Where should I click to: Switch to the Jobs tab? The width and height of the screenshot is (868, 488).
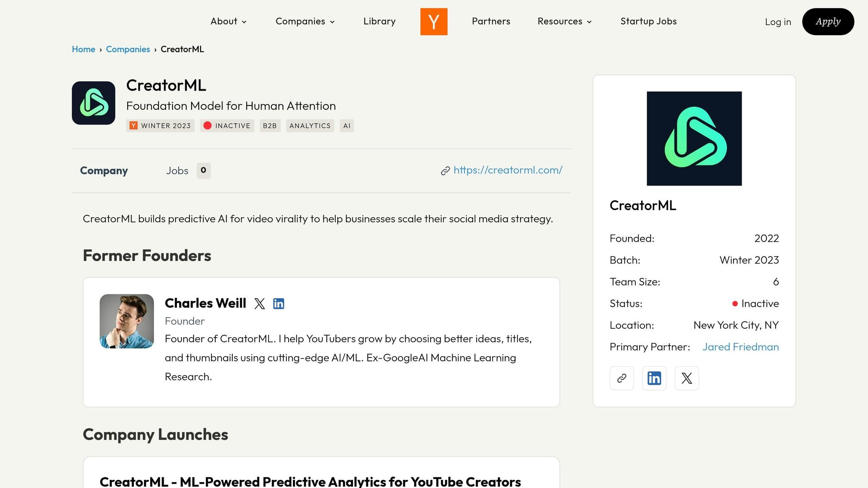pyautogui.click(x=177, y=171)
